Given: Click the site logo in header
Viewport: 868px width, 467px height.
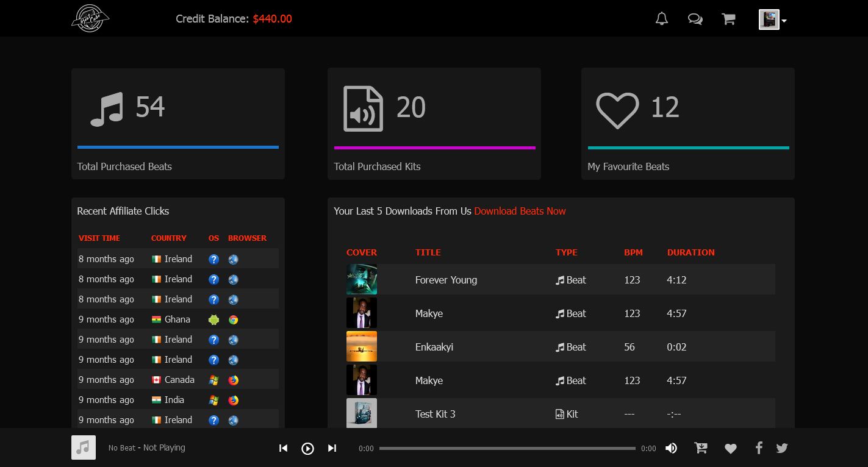Looking at the screenshot, I should (90, 18).
